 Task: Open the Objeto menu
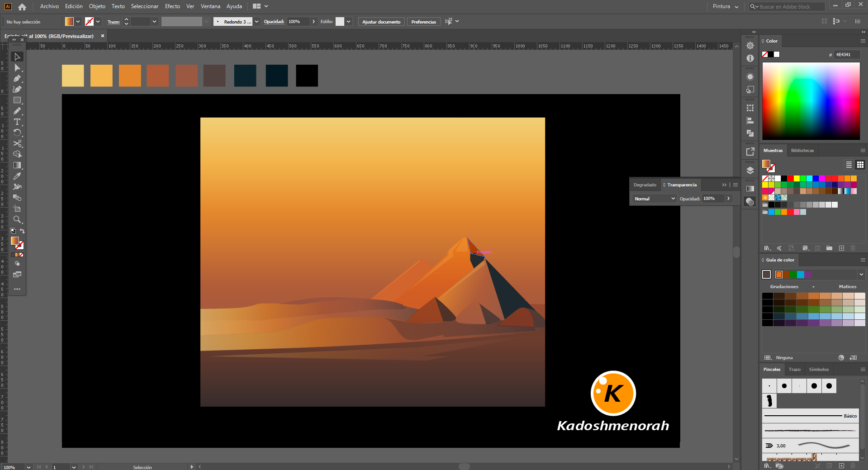pos(97,6)
